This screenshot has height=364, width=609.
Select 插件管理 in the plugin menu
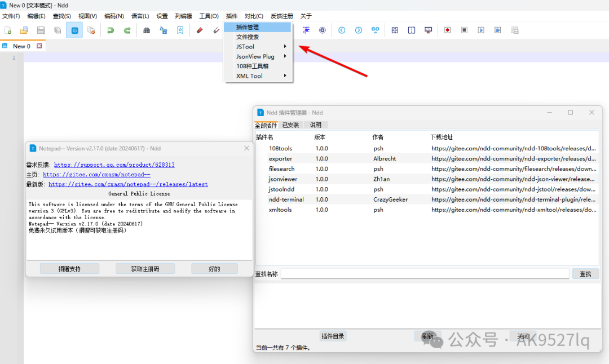[x=257, y=27]
